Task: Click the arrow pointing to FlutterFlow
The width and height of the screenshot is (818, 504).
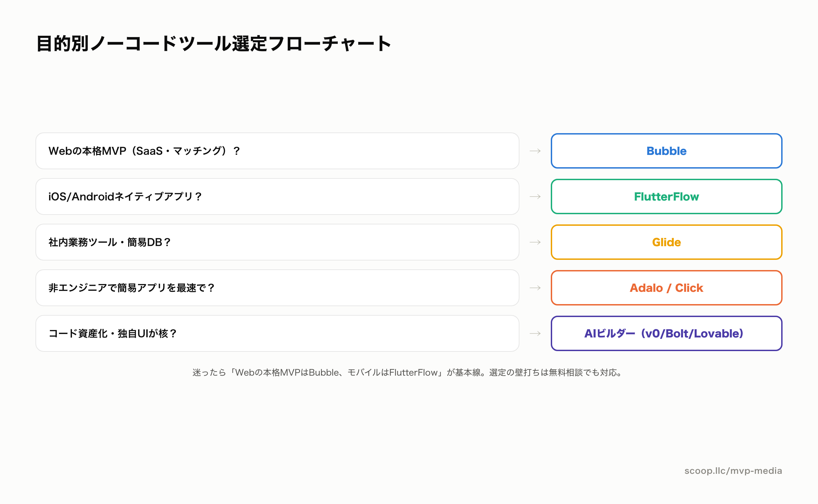Action: click(x=535, y=196)
